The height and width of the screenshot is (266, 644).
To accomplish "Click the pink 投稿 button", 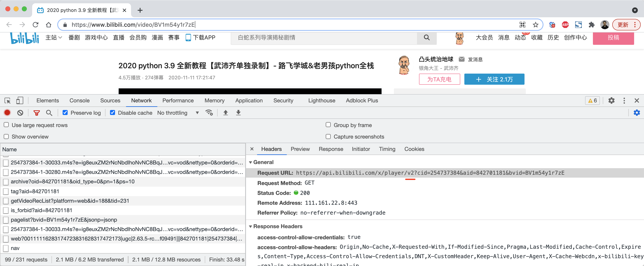I will pos(613,38).
